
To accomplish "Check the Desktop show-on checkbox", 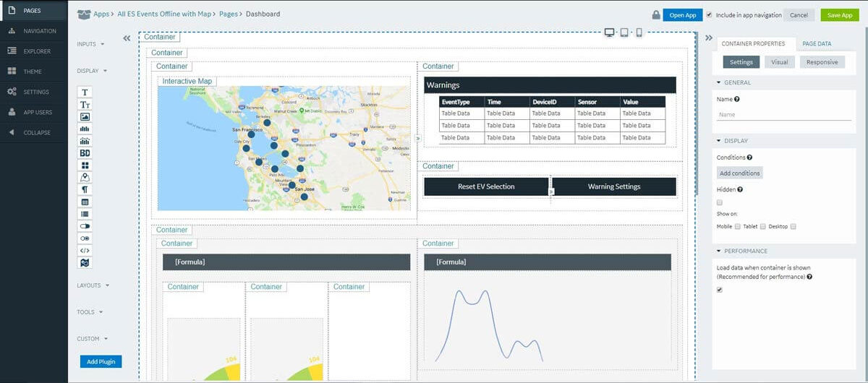I will 793,226.
